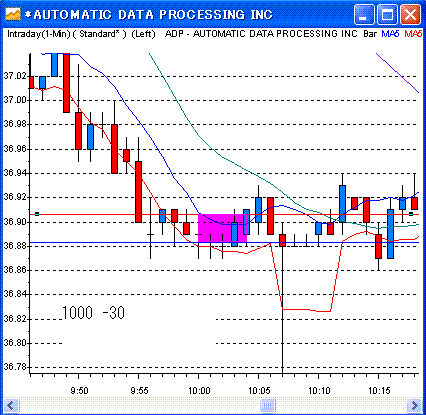426x415 pixels.
Task: Click the Standard* template label
Action: [99, 34]
